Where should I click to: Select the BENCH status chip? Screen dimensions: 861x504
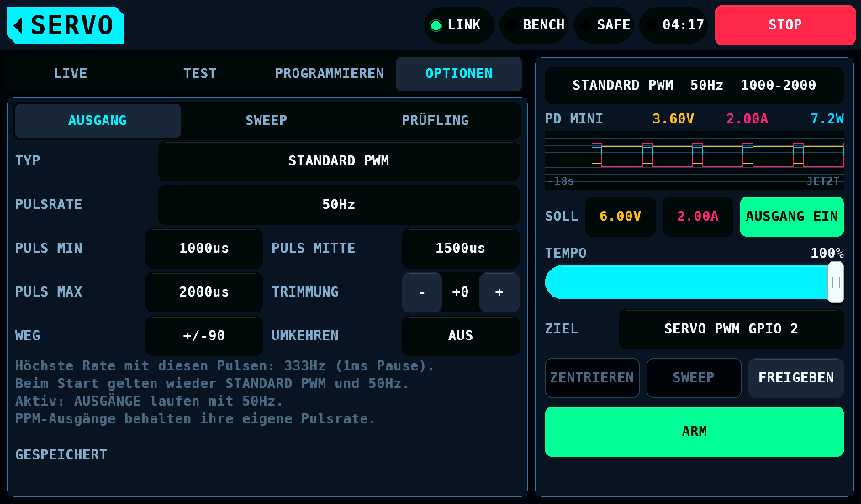pyautogui.click(x=534, y=25)
